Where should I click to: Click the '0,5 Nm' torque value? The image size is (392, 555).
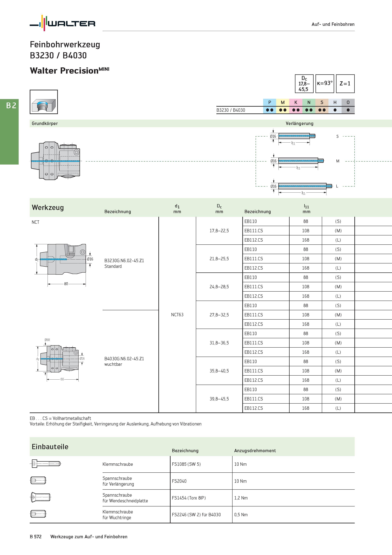coord(241,515)
